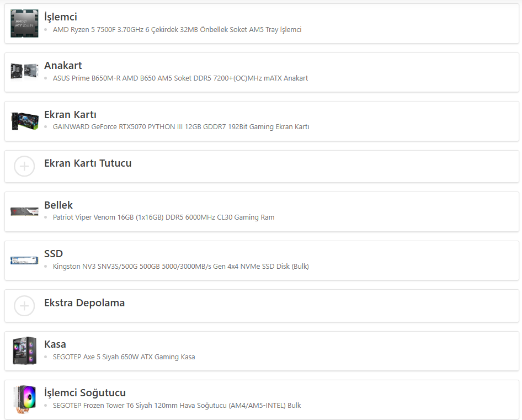Select the Ekran Kartı Tutucu heading

click(88, 163)
